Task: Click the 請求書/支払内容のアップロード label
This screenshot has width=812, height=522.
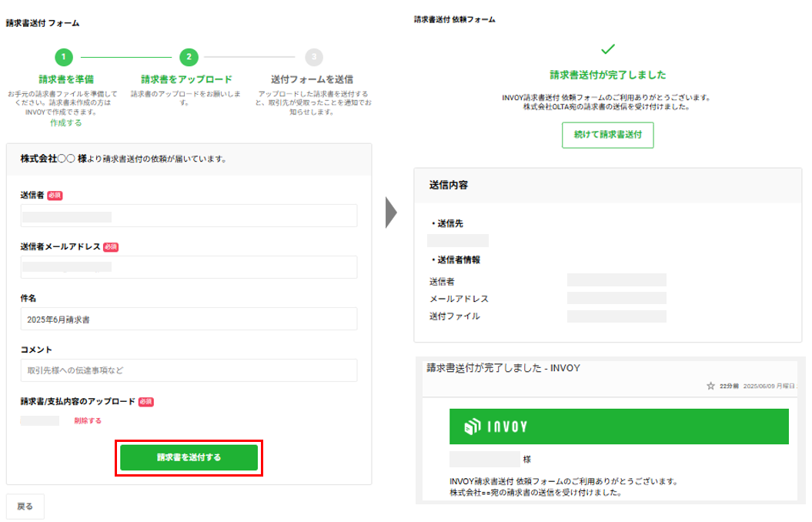Action: point(78,401)
